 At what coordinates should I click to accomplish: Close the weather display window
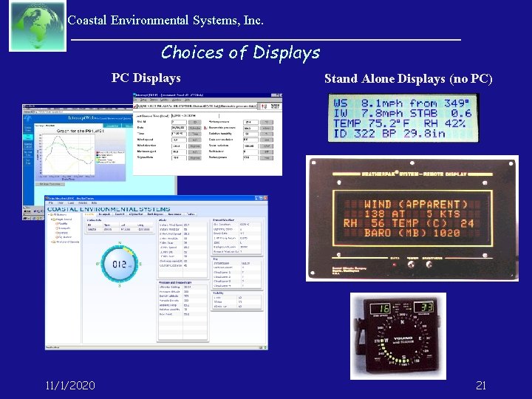(x=265, y=198)
